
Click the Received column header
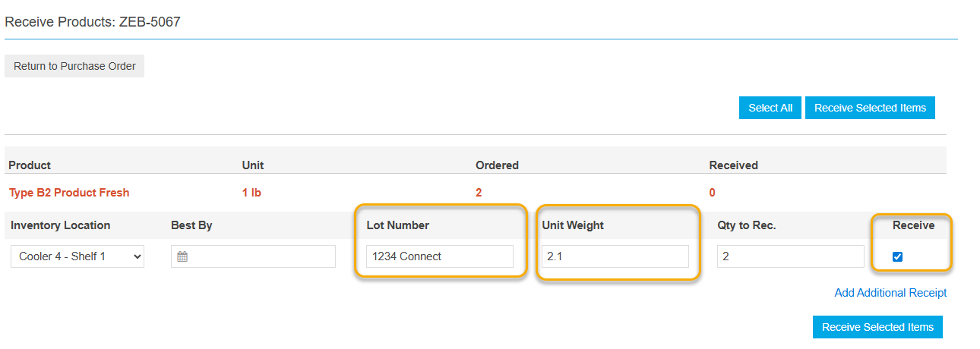(x=733, y=165)
